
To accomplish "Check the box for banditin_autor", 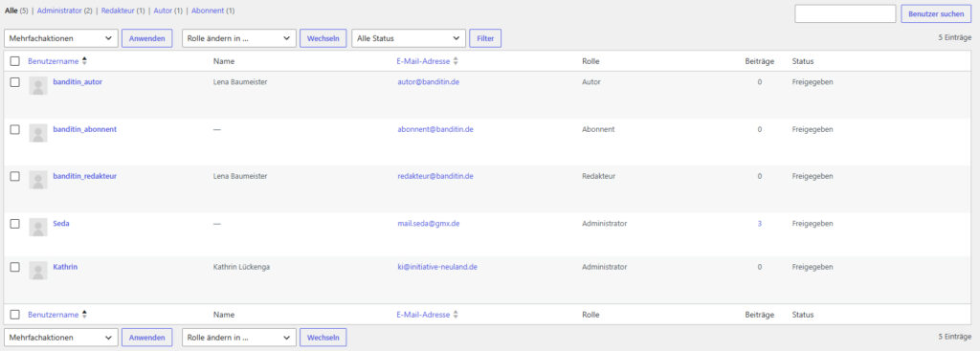I will pyautogui.click(x=15, y=82).
